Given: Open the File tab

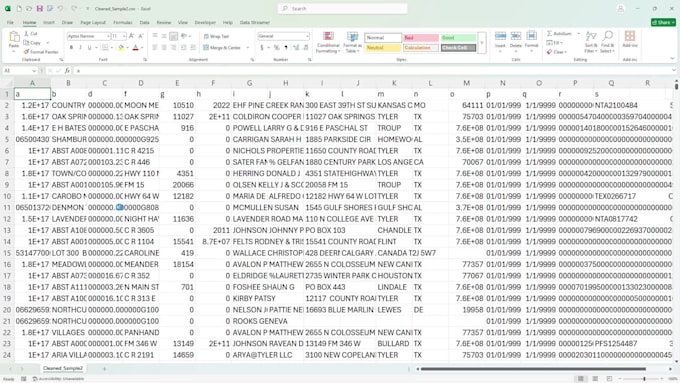Looking at the screenshot, I should point(10,23).
